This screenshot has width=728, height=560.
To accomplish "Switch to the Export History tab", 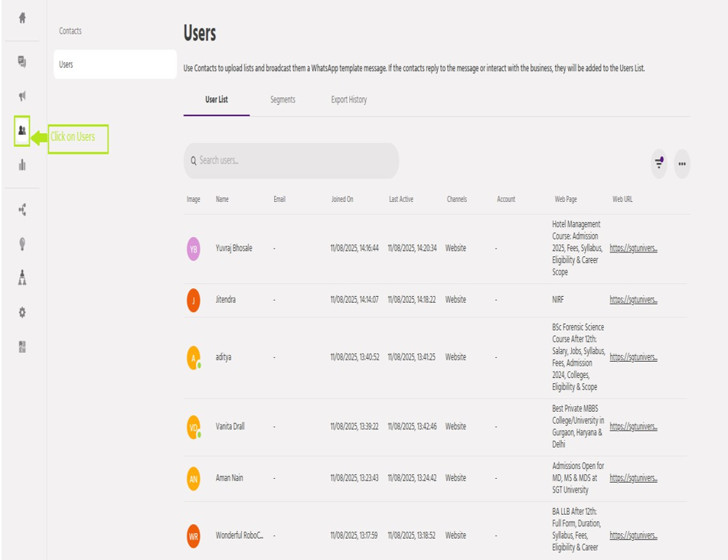I will pyautogui.click(x=348, y=99).
